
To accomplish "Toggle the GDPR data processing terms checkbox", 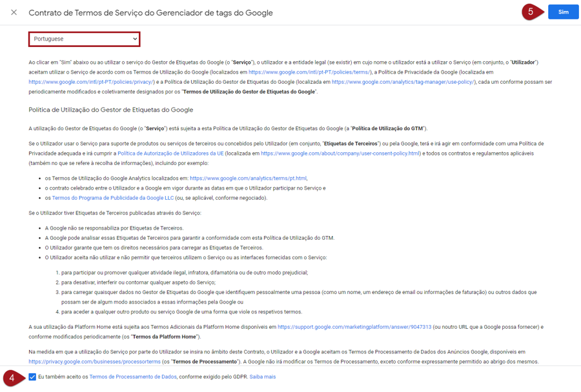I will pos(32,377).
